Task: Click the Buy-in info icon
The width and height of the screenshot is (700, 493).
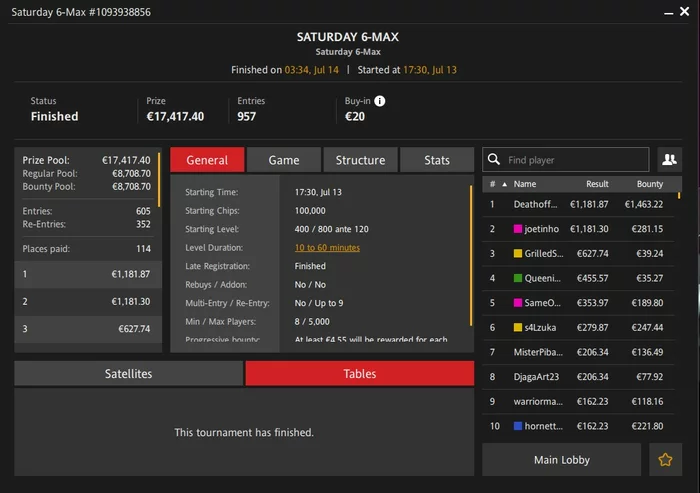Action: pyautogui.click(x=379, y=101)
